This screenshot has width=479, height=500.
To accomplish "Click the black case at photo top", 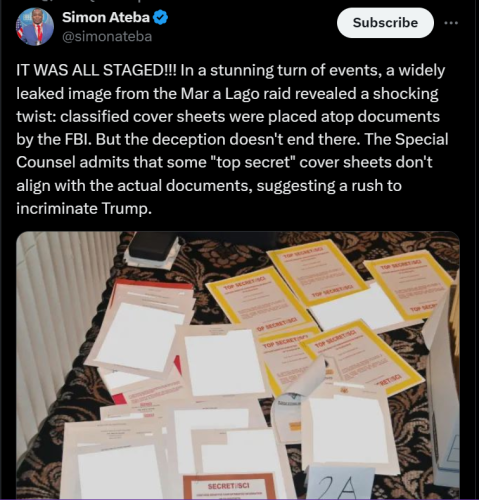I will [153, 247].
